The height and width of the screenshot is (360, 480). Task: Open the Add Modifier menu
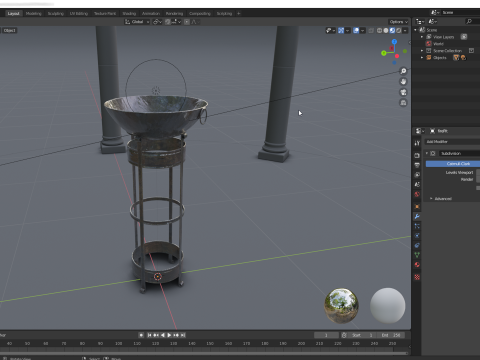[452, 142]
